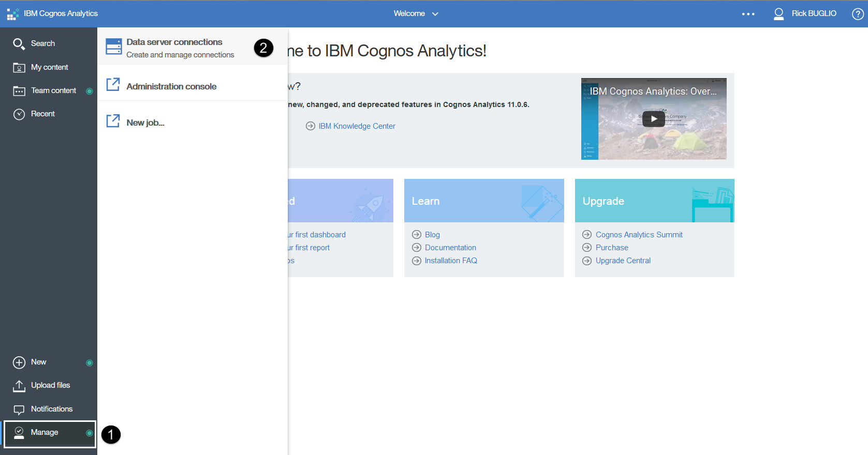Viewport: 868px width, 455px height.
Task: Click the Data server connections icon
Action: coord(114,47)
